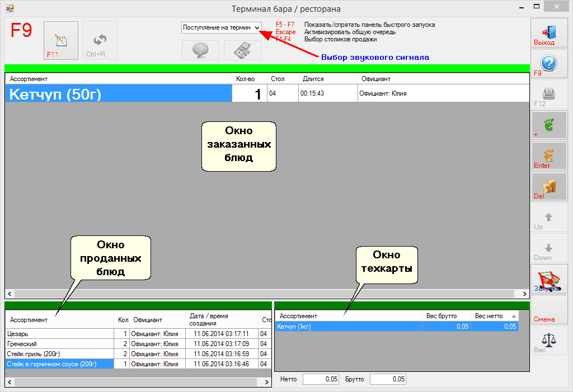Image resolution: width=573 pixels, height=392 pixels.
Task: Click the Ассортимент column header in orders list
Action: (x=119, y=79)
